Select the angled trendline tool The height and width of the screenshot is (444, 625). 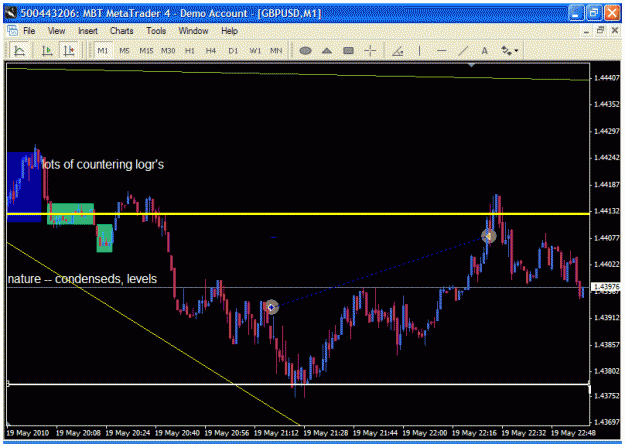398,51
